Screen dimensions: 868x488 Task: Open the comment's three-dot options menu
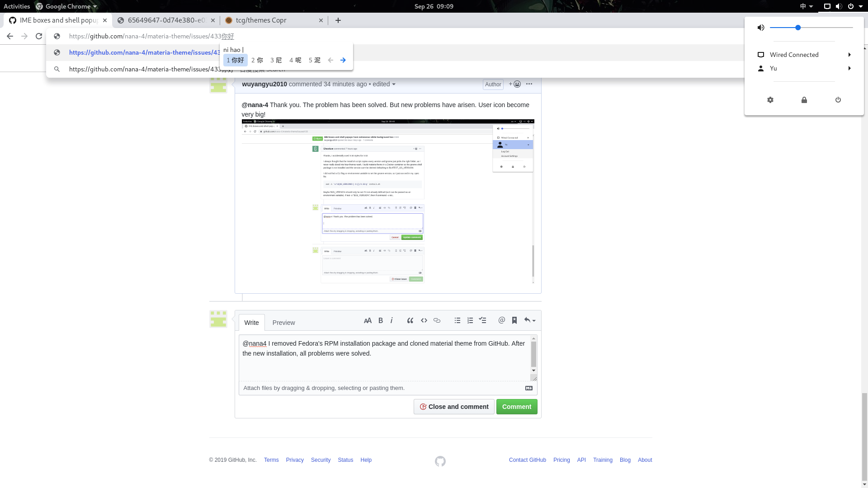(x=529, y=84)
